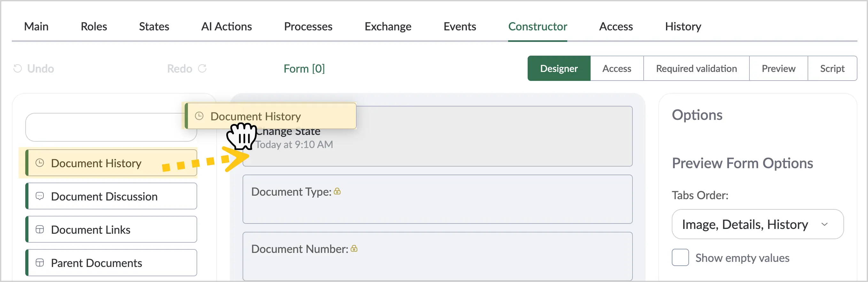Enable the Show empty values checkbox
The width and height of the screenshot is (868, 282).
tap(680, 258)
